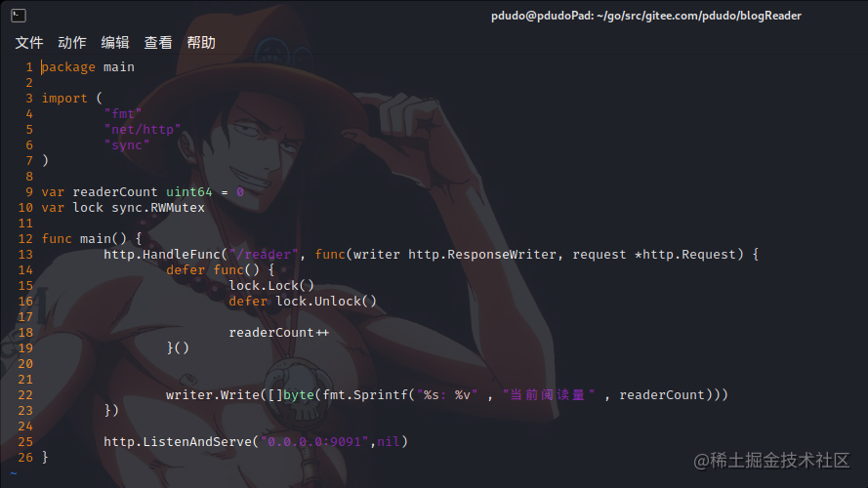
Task: Open the 动作 menu
Action: coord(72,43)
